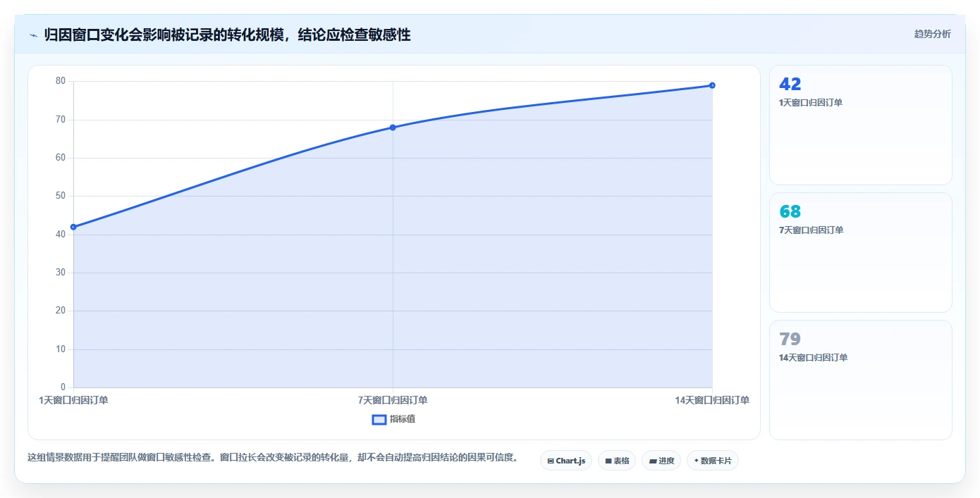
Task: Click the 7天窗口归因订单 data point on the chart
Action: click(x=393, y=127)
